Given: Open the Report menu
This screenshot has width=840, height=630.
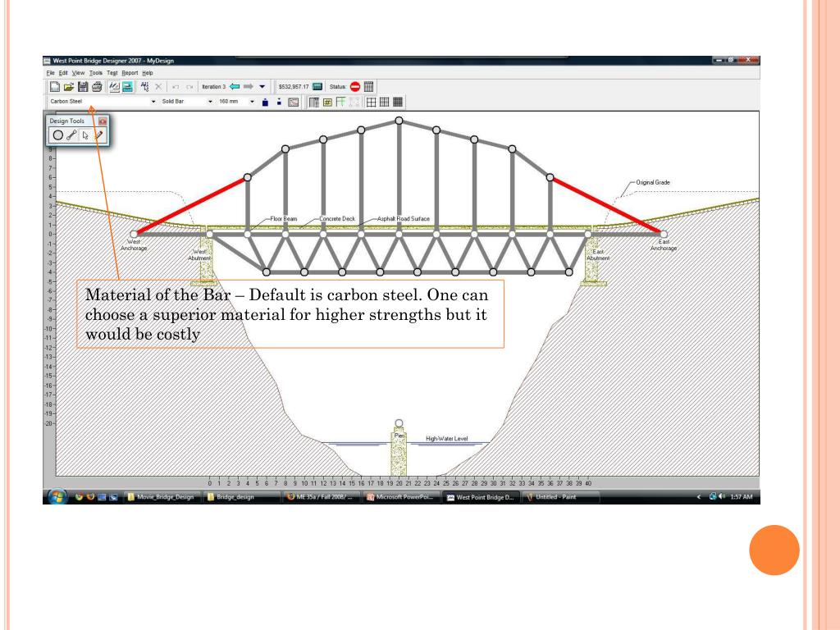Looking at the screenshot, I should tap(130, 73).
